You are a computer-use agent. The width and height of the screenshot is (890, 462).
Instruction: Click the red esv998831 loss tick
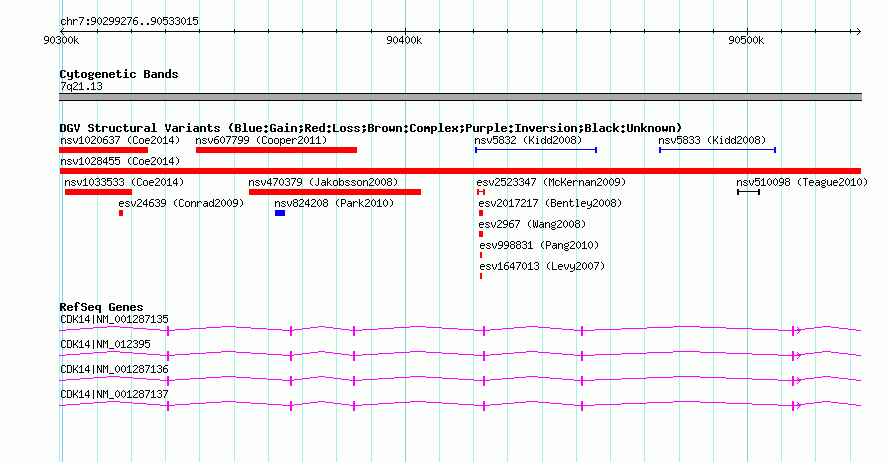pyautogui.click(x=481, y=255)
